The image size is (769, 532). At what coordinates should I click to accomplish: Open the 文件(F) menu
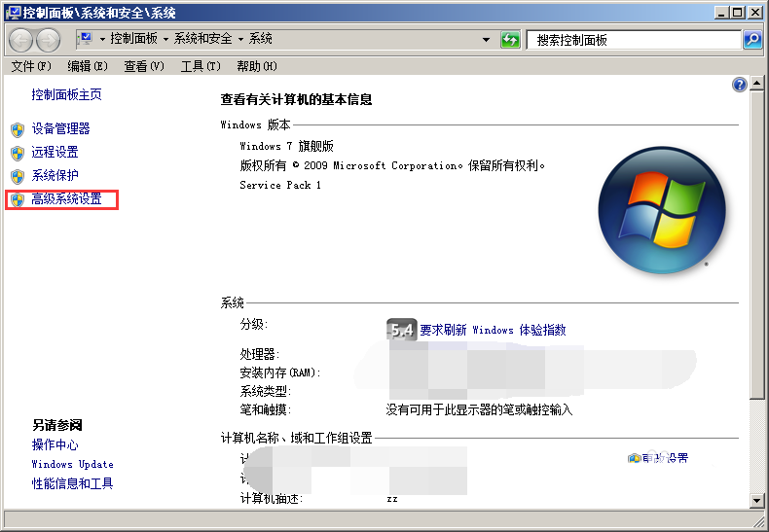point(31,66)
